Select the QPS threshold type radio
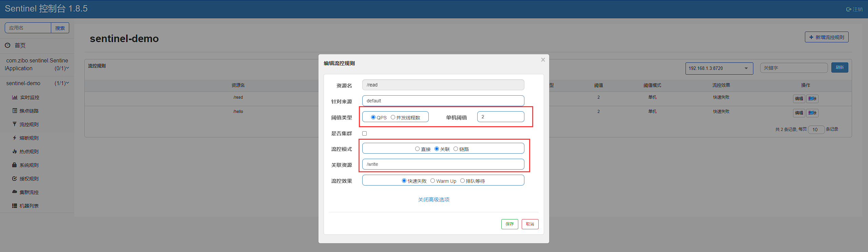868x252 pixels. (x=373, y=117)
